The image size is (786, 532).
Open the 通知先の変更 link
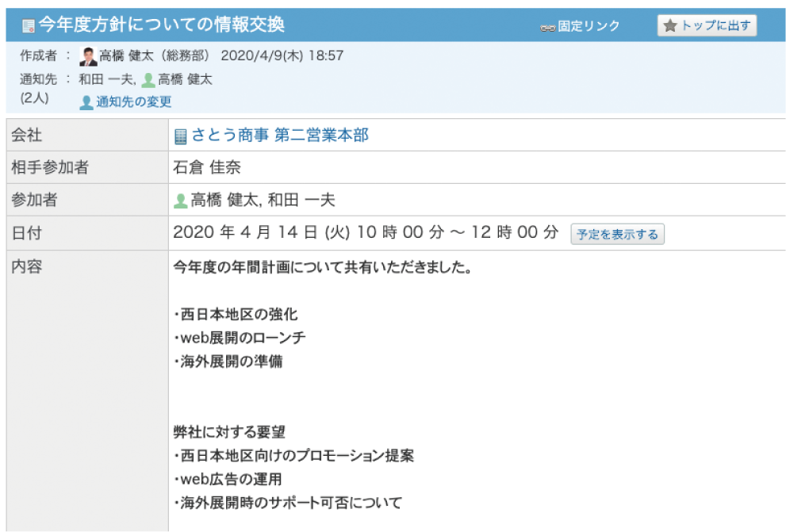133,101
